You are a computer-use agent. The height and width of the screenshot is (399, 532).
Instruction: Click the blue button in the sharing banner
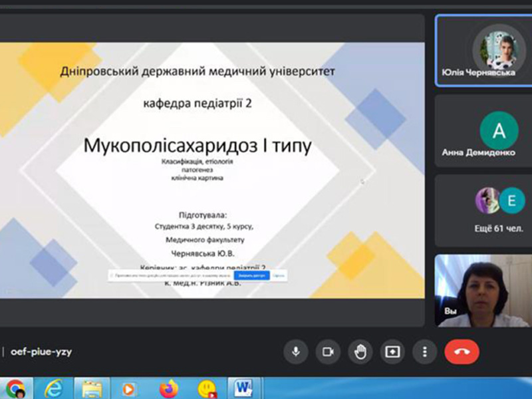251,275
